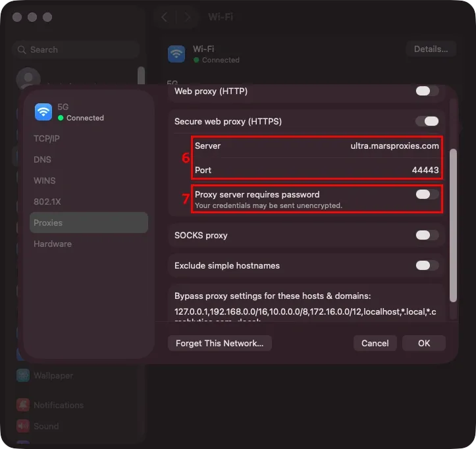Click the back navigation arrow
Screen dimensions: 476x449
coord(164,17)
